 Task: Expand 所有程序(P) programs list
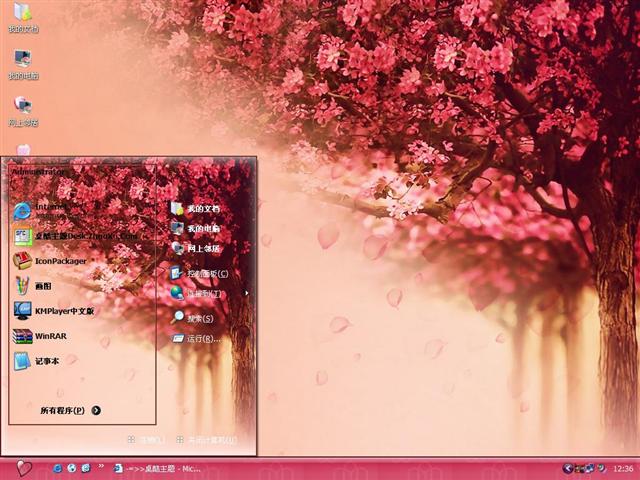pyautogui.click(x=70, y=410)
